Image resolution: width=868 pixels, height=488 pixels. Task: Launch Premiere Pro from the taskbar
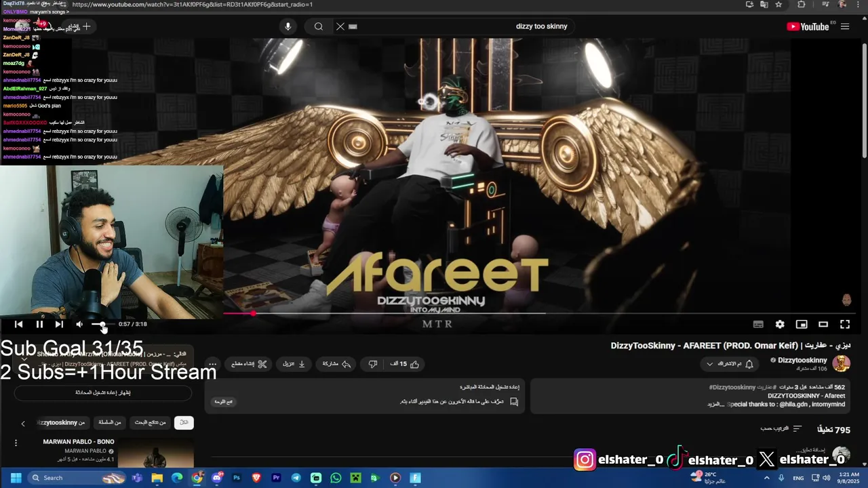click(x=276, y=478)
